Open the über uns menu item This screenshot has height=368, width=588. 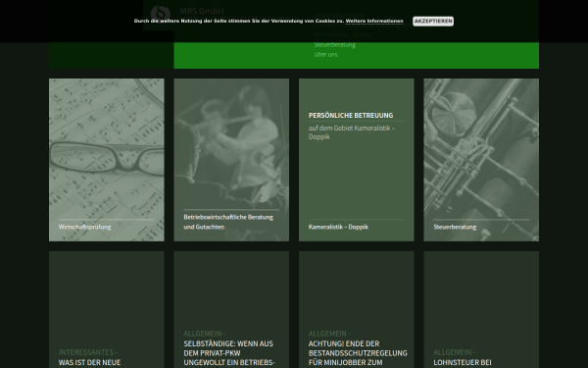(326, 54)
